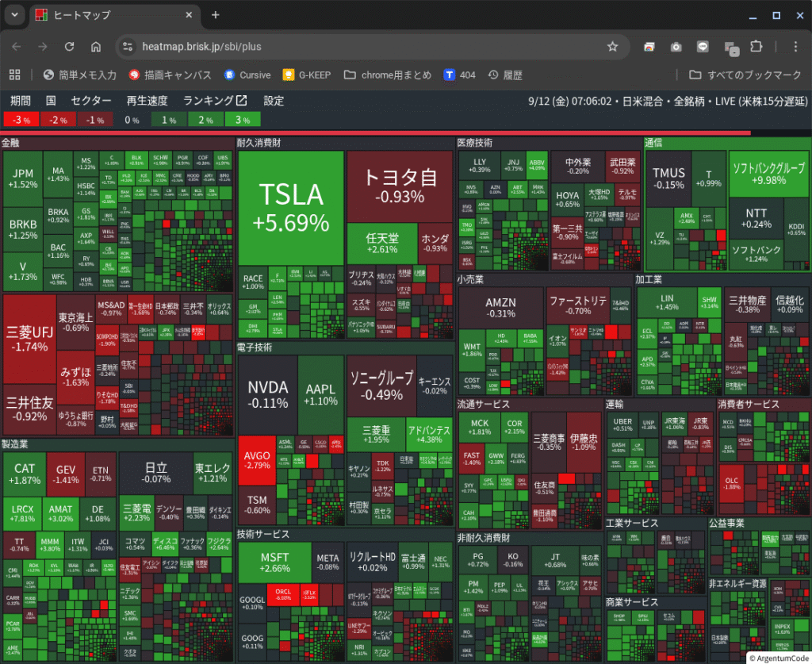This screenshot has width=812, height=664.
Task: Click the TSLA +5.69% tile
Action: pyautogui.click(x=291, y=208)
